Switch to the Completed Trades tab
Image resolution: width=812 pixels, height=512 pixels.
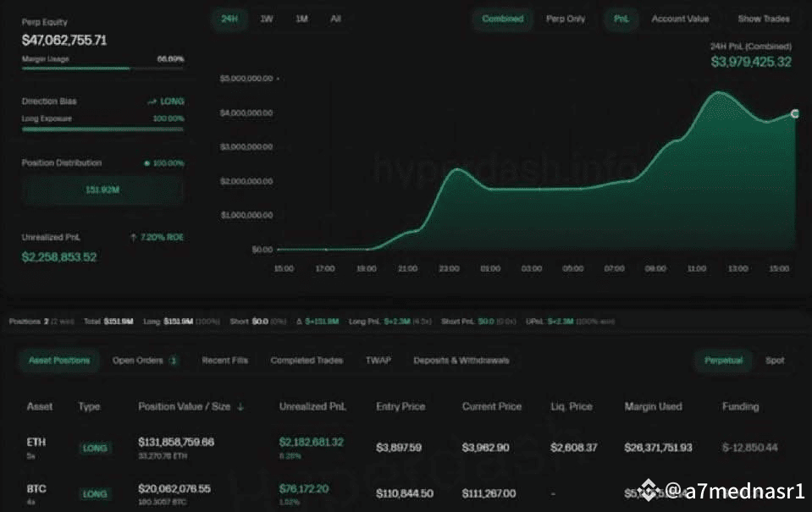(x=307, y=361)
